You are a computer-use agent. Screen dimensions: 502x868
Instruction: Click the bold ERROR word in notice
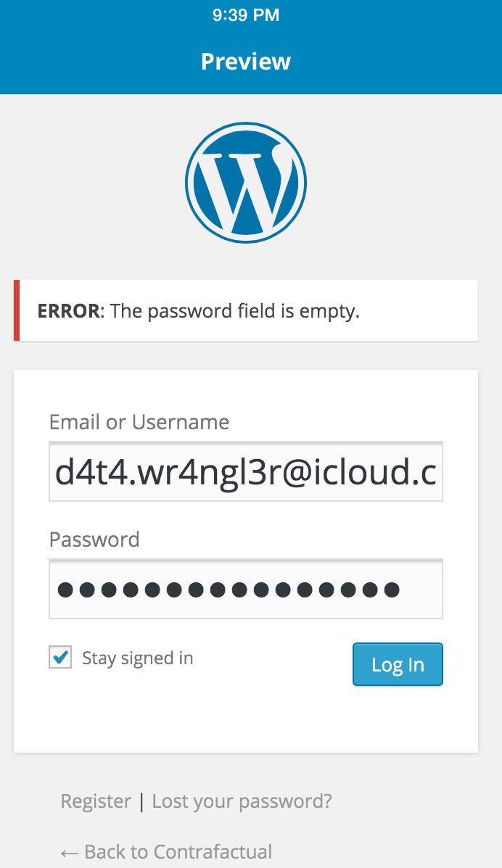coord(68,311)
